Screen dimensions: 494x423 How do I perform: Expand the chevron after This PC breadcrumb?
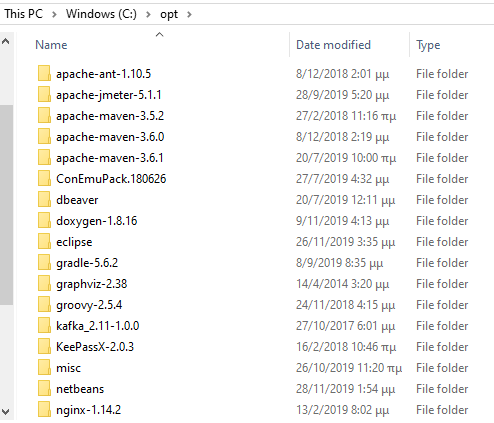54,14
